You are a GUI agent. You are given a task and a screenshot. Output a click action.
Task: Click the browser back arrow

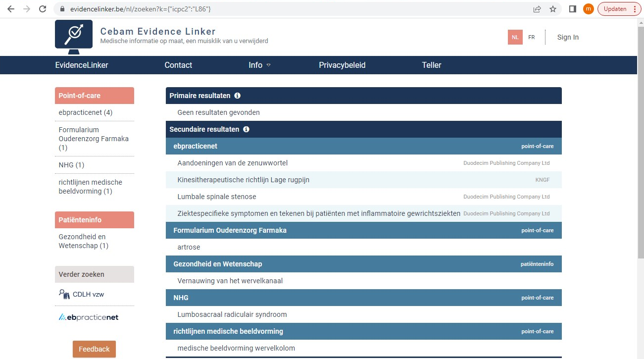pyautogui.click(x=11, y=9)
